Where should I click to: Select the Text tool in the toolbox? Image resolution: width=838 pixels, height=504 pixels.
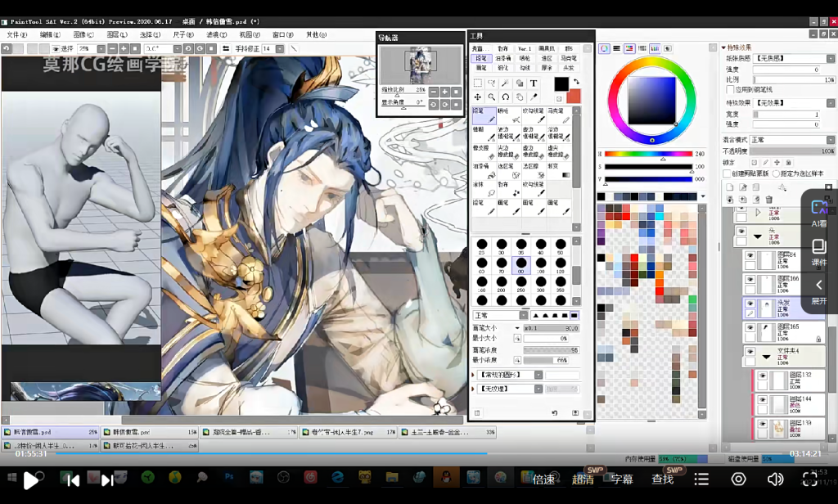[x=534, y=83]
